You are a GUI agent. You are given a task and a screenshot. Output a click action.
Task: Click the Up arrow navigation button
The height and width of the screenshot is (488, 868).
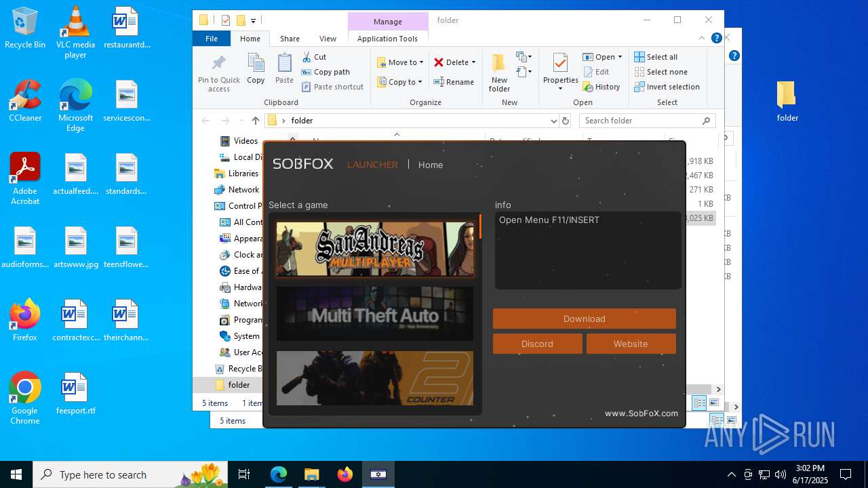(x=255, y=121)
